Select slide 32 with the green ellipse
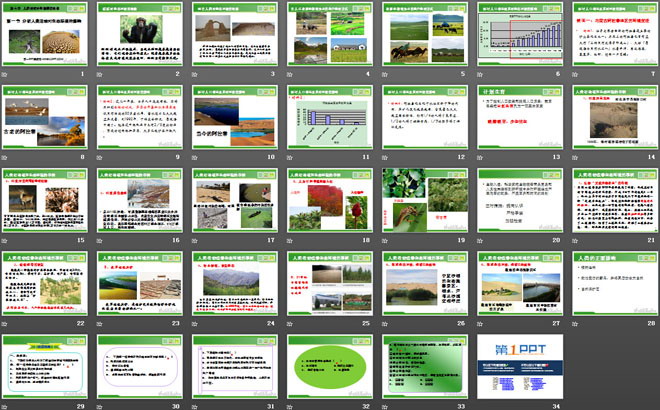Screen dimensions: 660x410 point(330,367)
